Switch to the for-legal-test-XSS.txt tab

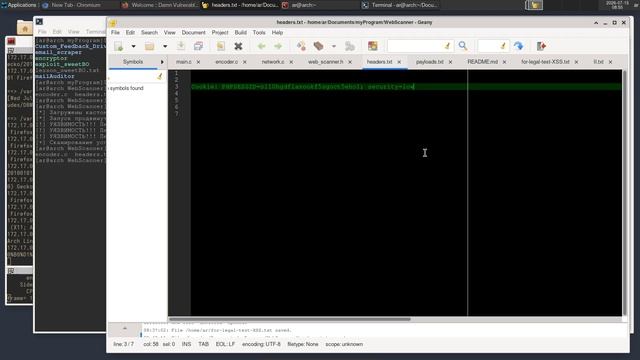click(x=545, y=62)
